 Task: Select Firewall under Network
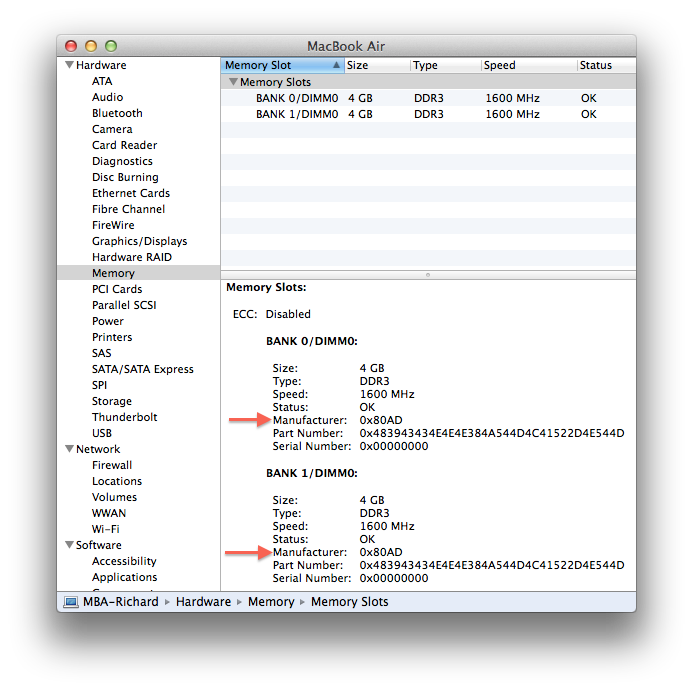point(112,465)
